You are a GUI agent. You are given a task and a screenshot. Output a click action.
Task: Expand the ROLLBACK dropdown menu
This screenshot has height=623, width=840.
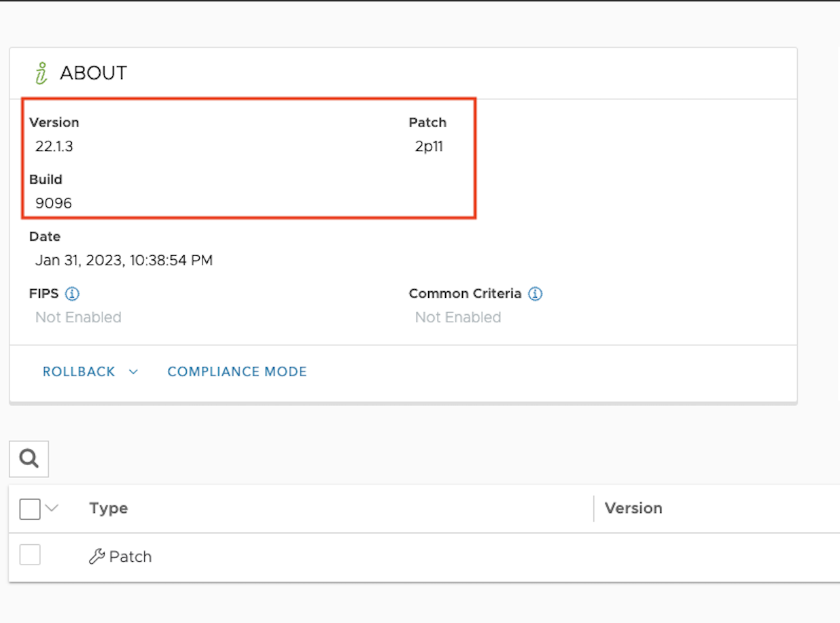[x=90, y=371]
